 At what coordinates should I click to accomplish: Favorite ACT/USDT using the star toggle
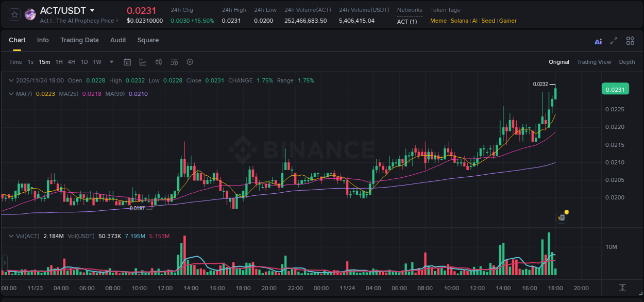tap(14, 14)
